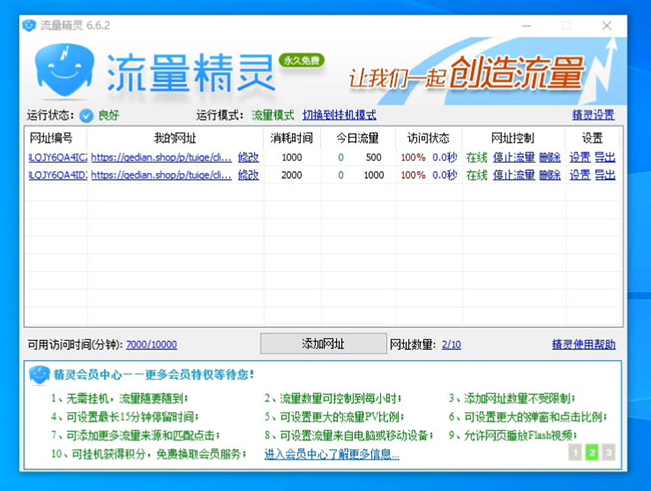Click member perk 3、添加网址数量不受限制

click(x=512, y=399)
